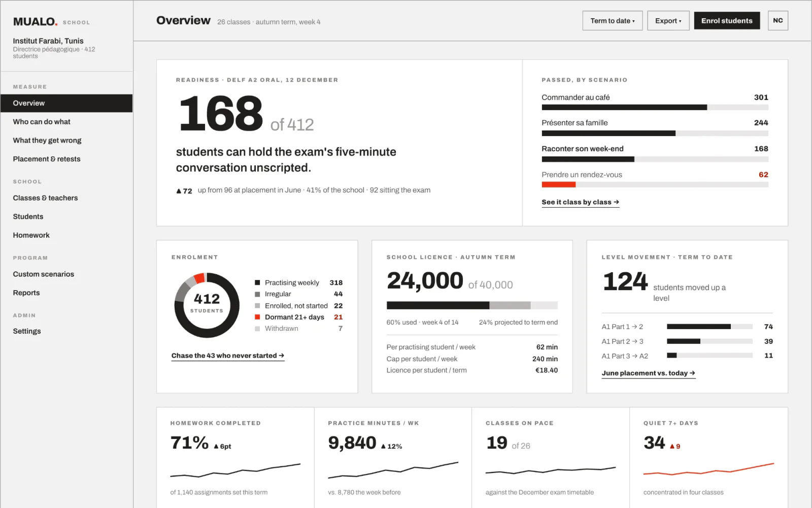Click the red Prendre un rendez-vous bar

pos(558,185)
